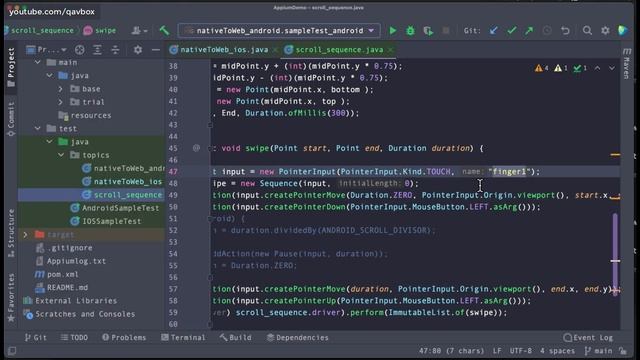This screenshot has width=640, height=360.
Task: Show Git history clock icon
Action: (x=547, y=31)
